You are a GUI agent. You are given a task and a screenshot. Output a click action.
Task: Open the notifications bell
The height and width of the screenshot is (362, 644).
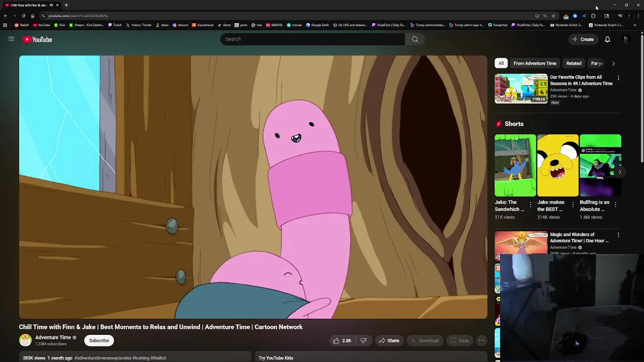(607, 39)
